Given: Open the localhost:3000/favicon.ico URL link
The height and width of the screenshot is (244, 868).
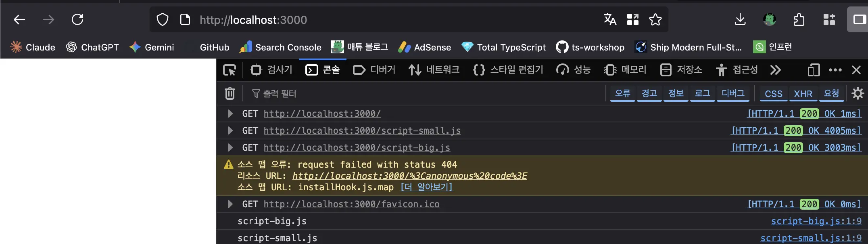Looking at the screenshot, I should 352,204.
